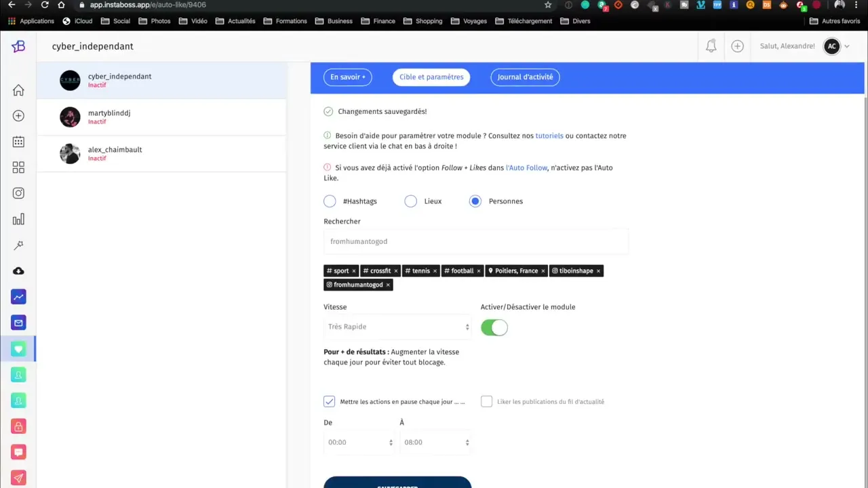Switch to Journal d'activité tab
The image size is (868, 488).
click(x=525, y=77)
